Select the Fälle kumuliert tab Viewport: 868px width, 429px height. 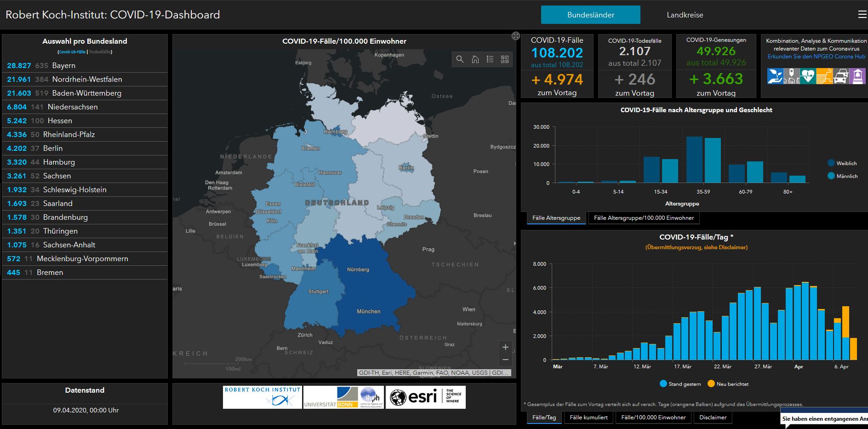pos(588,418)
